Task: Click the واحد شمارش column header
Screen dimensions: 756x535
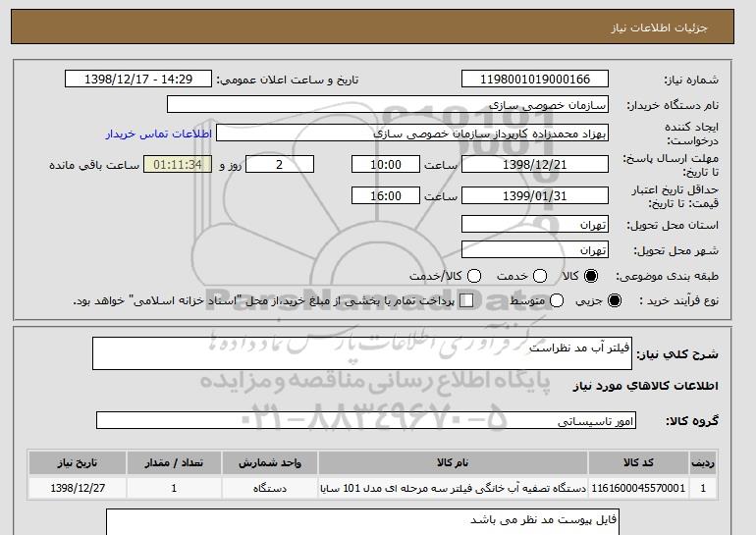Action: click(270, 462)
